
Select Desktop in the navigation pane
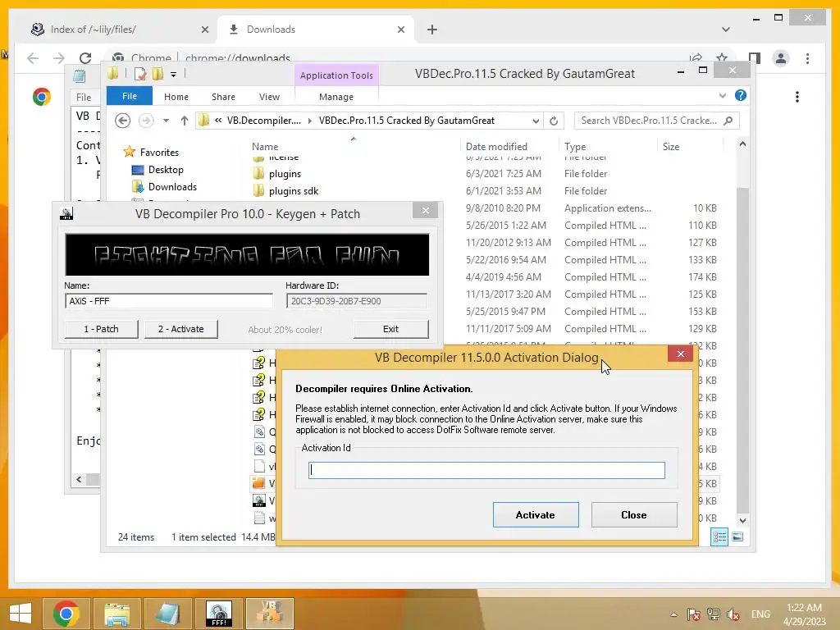pos(166,169)
